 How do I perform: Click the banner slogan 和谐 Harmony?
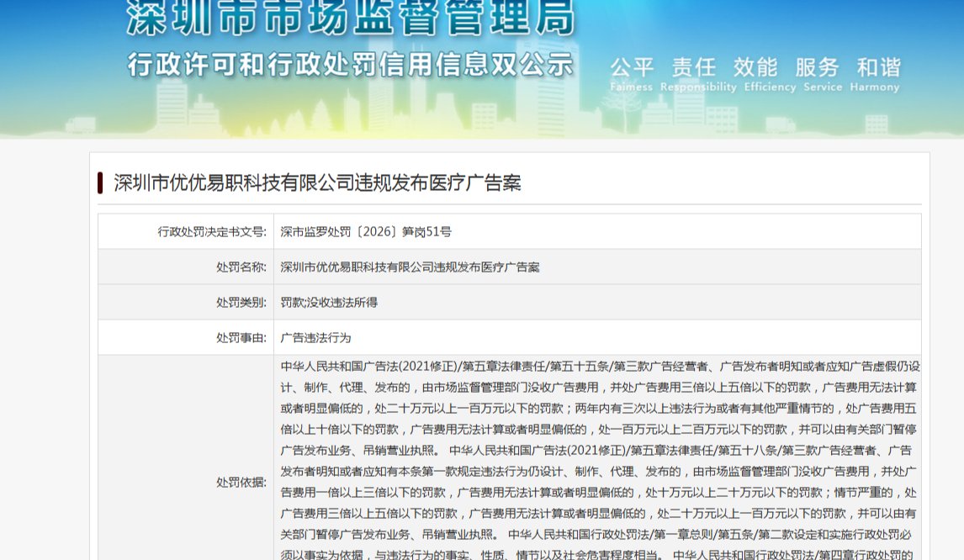875,75
